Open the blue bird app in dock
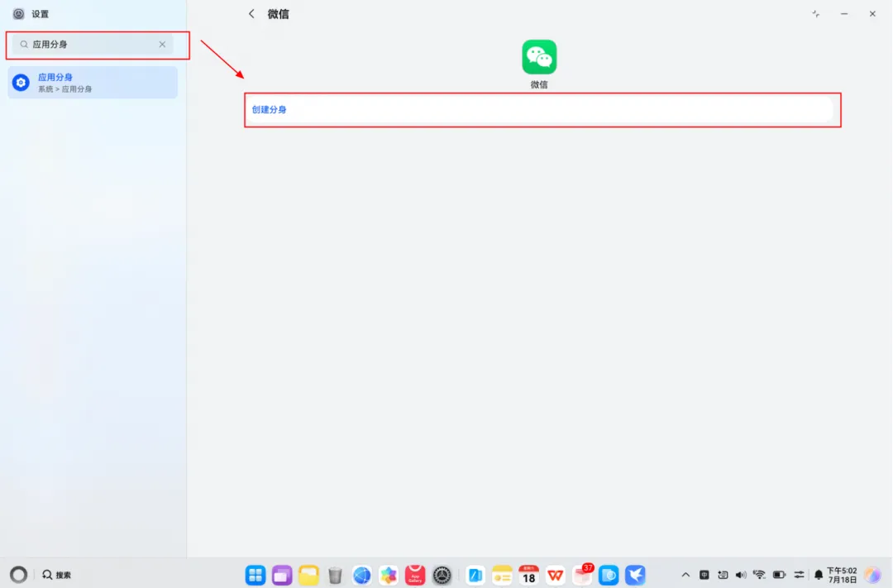 (636, 575)
